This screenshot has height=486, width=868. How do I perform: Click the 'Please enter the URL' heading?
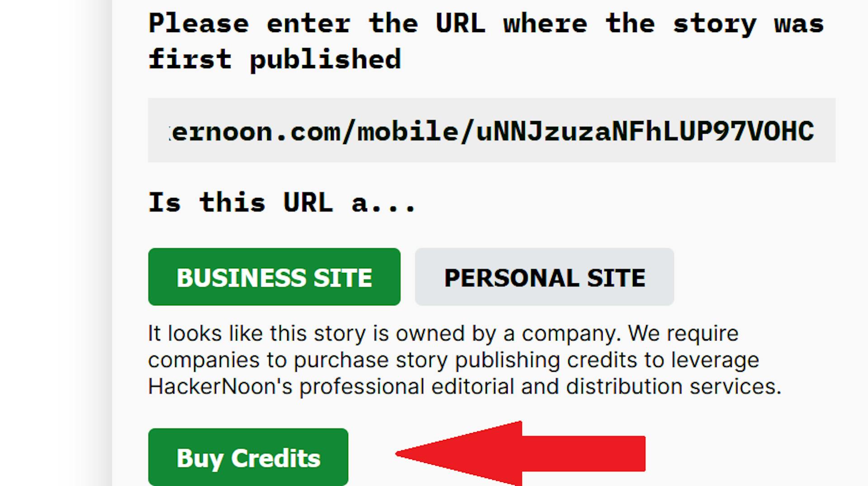[316, 23]
